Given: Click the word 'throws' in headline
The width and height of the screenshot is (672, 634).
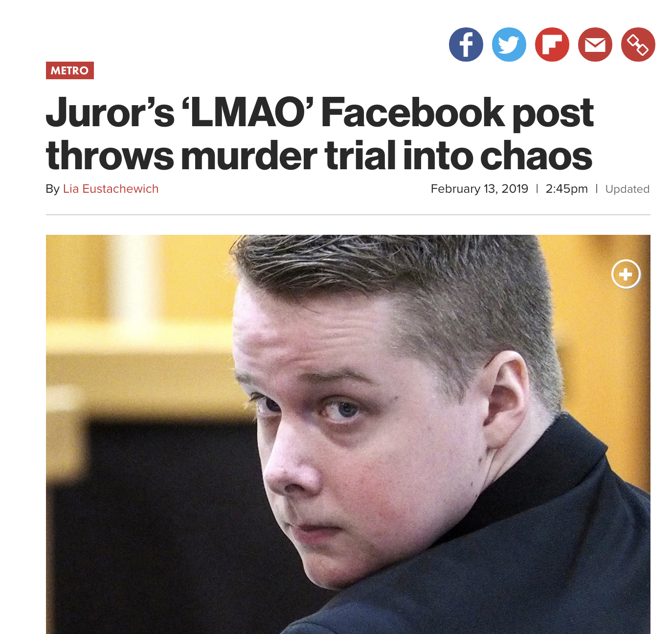Looking at the screenshot, I should (x=110, y=156).
